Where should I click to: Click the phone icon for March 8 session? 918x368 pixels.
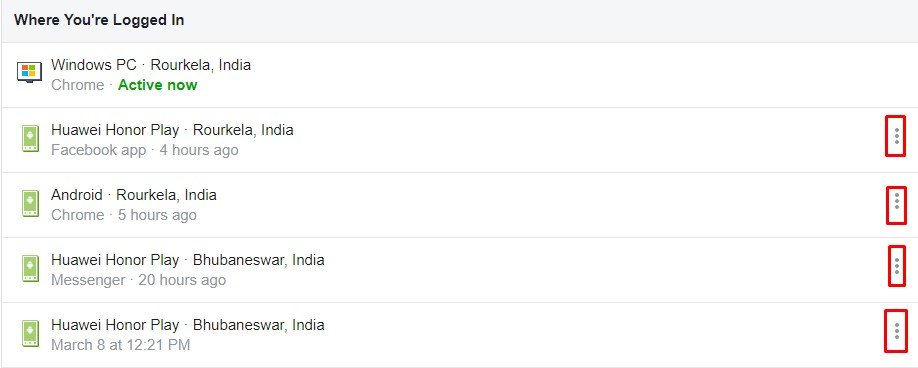pyautogui.click(x=30, y=333)
